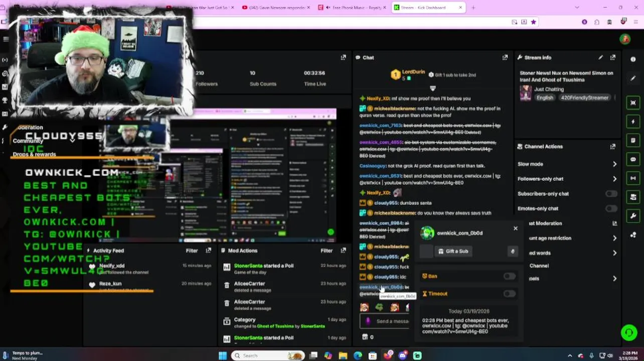The height and width of the screenshot is (361, 644).
Task: Switch to Gavin Newsom responds browser tab
Action: [x=276, y=8]
